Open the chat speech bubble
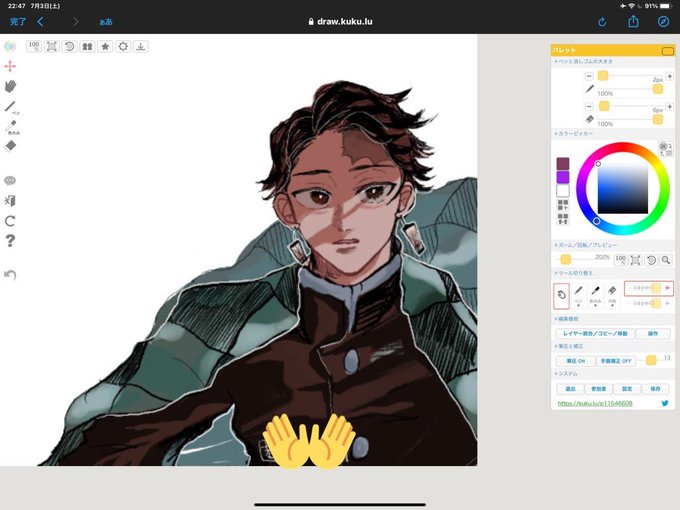Screen dimensions: 680x510 point(10,180)
